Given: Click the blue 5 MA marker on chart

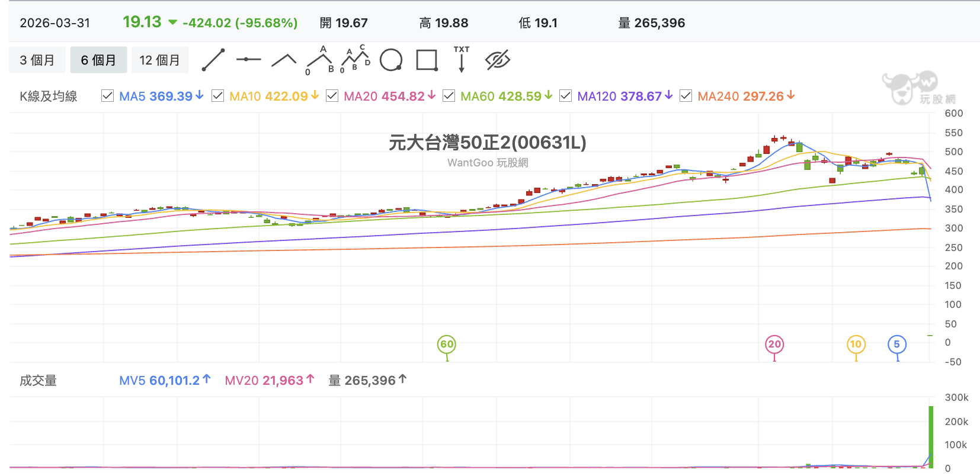Looking at the screenshot, I should pos(897,345).
